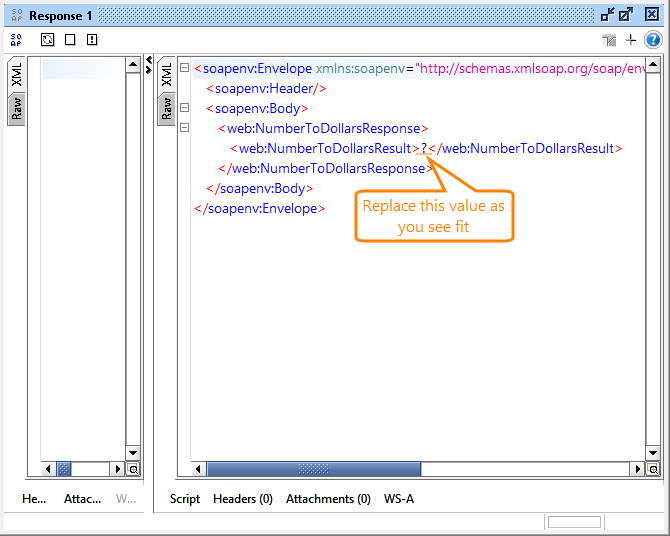The height and width of the screenshot is (536, 670).
Task: Collapse the soapenv:Body fold marker
Action: pos(184,107)
